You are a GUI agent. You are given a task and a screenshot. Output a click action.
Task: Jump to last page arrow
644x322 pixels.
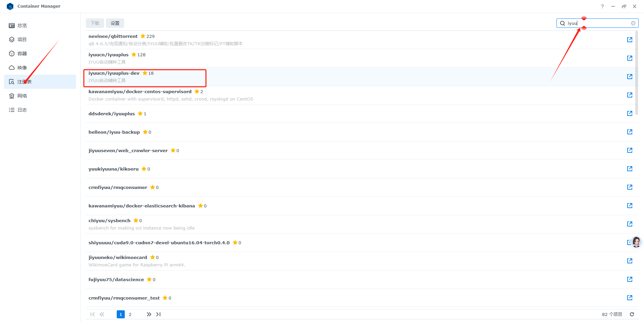158,314
